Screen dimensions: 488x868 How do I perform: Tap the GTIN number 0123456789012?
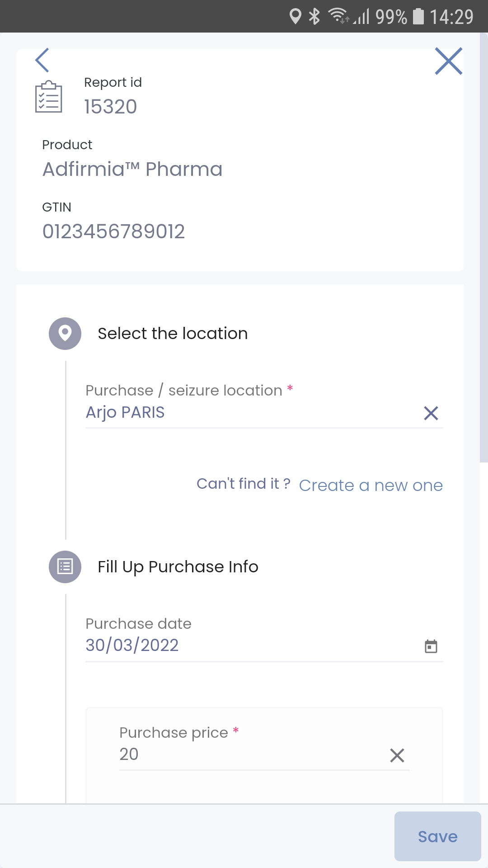point(113,231)
